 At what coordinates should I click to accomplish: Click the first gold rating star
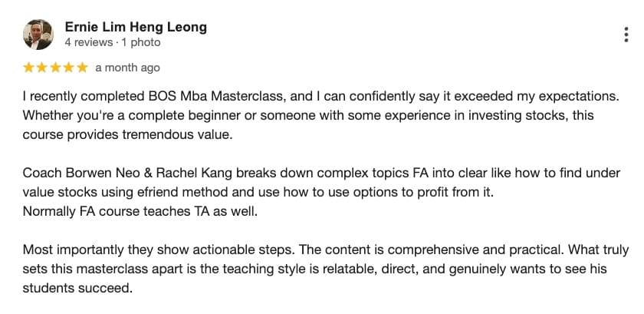tap(28, 68)
